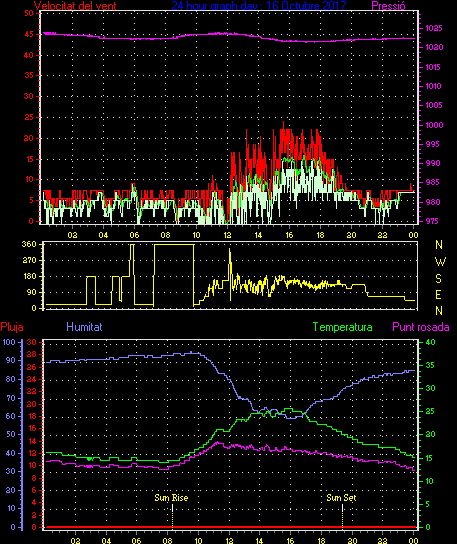Click the blue 100 humidity axis value
The width and height of the screenshot is (457, 544).
[9, 342]
